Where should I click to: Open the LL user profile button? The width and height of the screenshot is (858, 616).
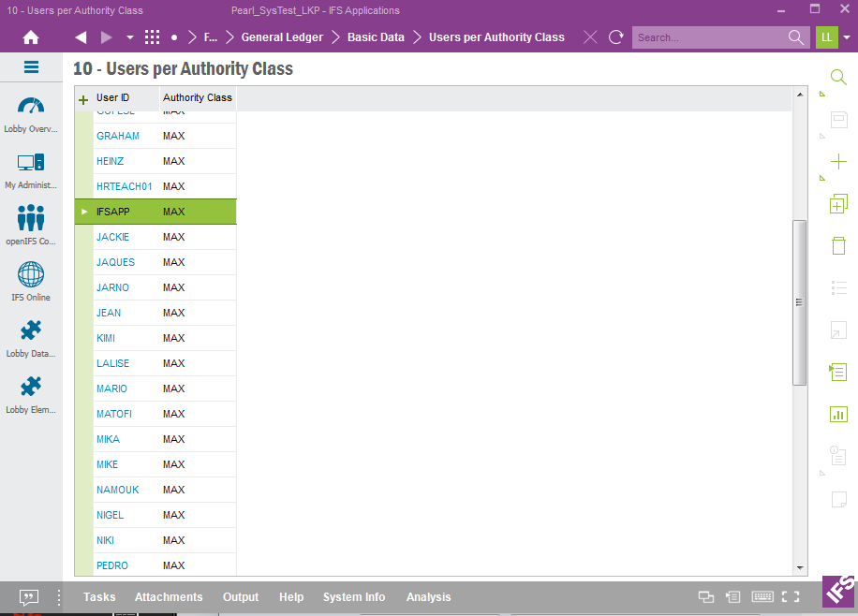pos(826,37)
